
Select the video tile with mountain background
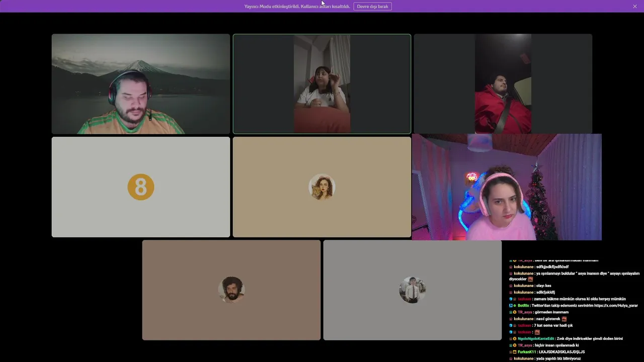(141, 84)
